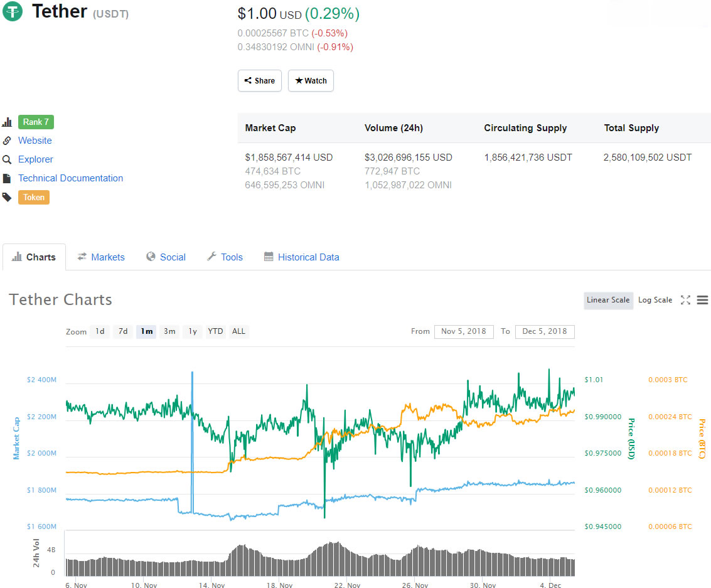
Task: Open the Technical Documentation link
Action: pyautogui.click(x=70, y=178)
